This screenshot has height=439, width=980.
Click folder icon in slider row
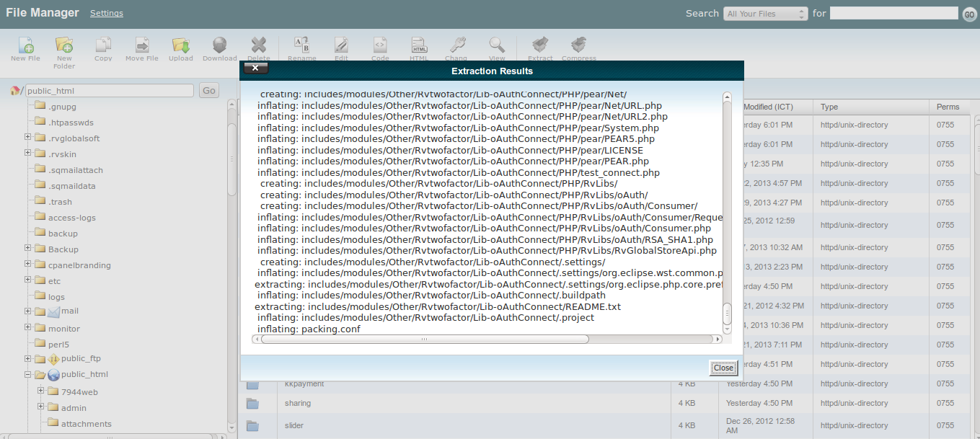click(x=252, y=426)
